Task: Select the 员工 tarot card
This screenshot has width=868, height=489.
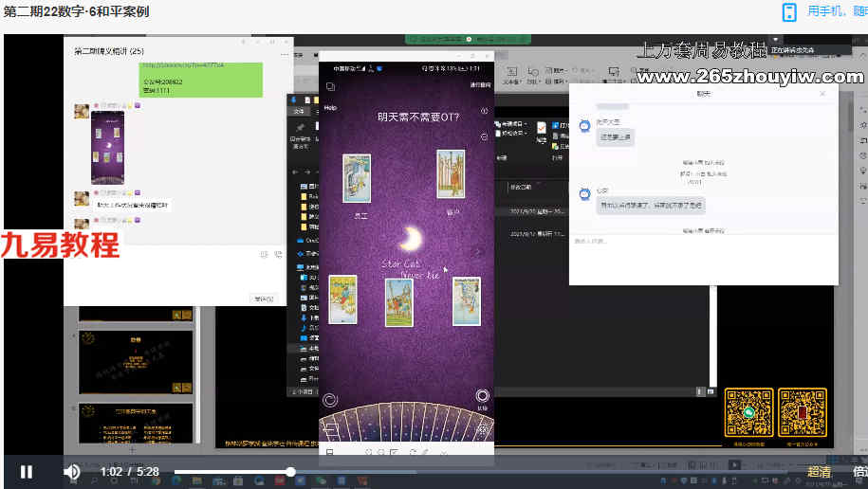Action: [357, 178]
